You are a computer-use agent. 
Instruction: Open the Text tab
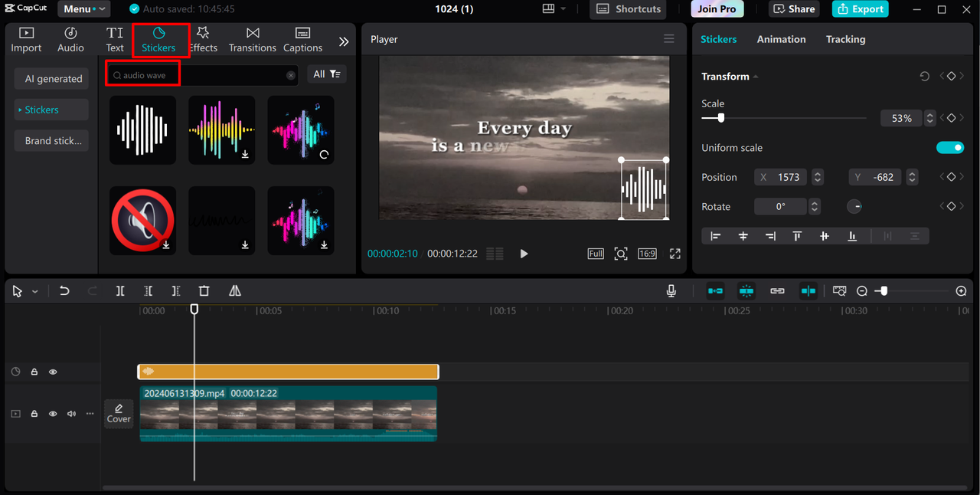tap(115, 40)
